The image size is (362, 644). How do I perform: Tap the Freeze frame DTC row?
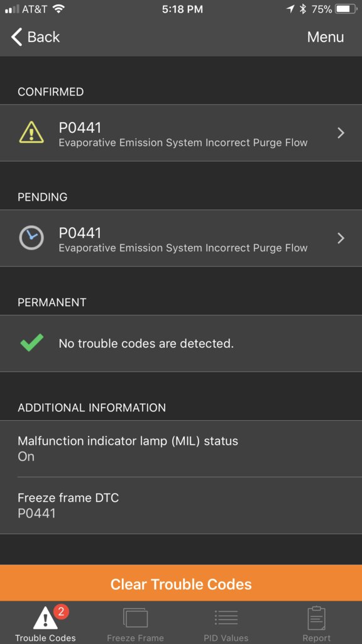pos(181,506)
